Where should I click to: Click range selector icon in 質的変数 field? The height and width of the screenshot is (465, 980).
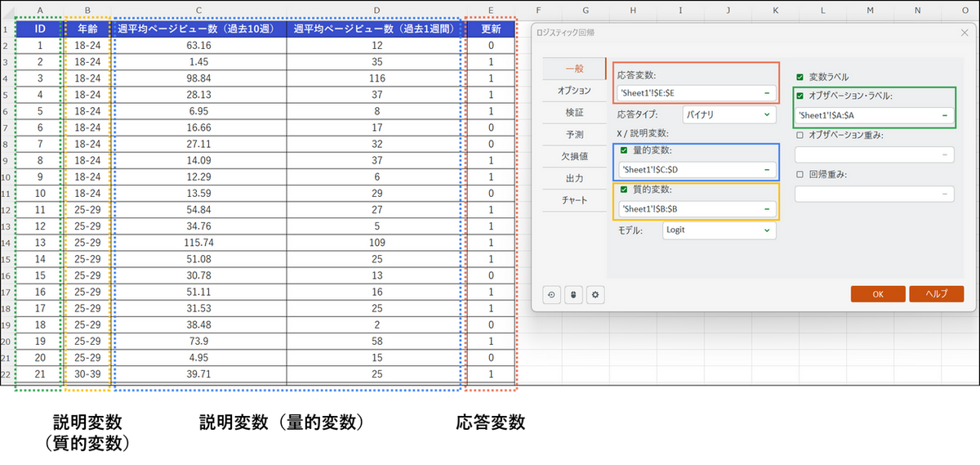tap(767, 208)
